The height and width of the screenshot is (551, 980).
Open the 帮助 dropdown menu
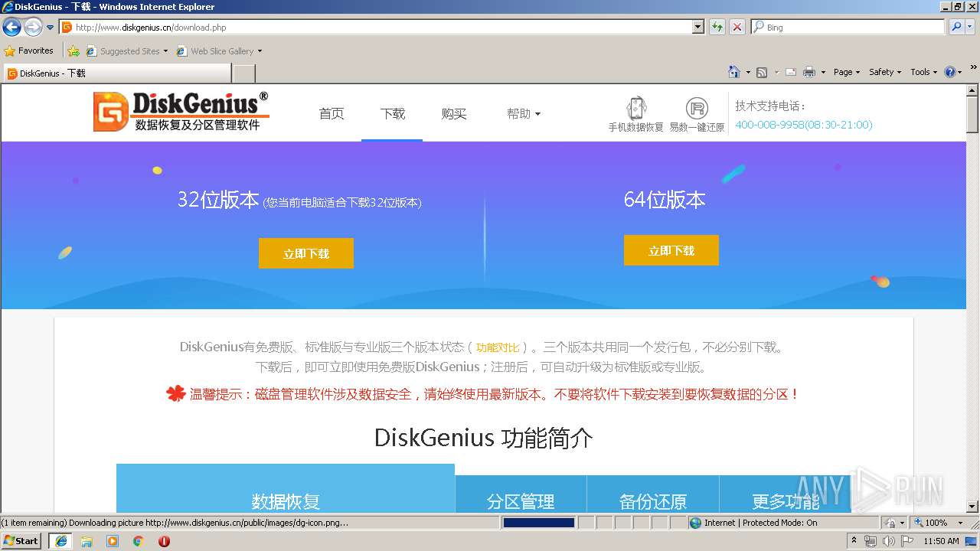point(524,113)
